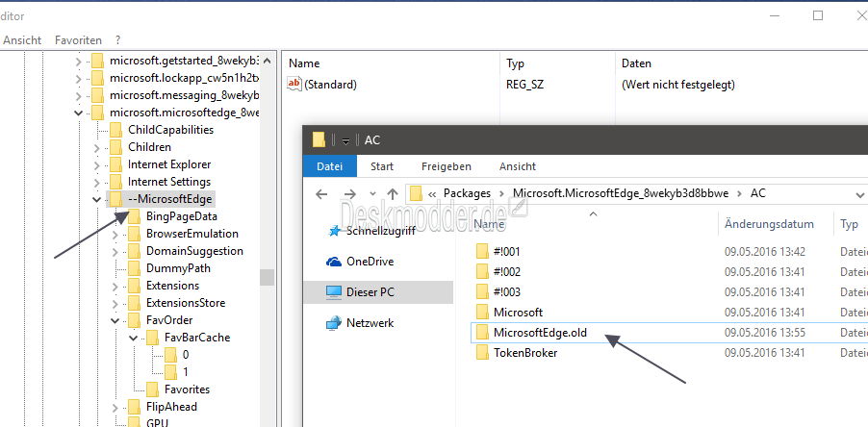Select the GPU registry key
This screenshot has height=427, width=868.
pos(157,422)
